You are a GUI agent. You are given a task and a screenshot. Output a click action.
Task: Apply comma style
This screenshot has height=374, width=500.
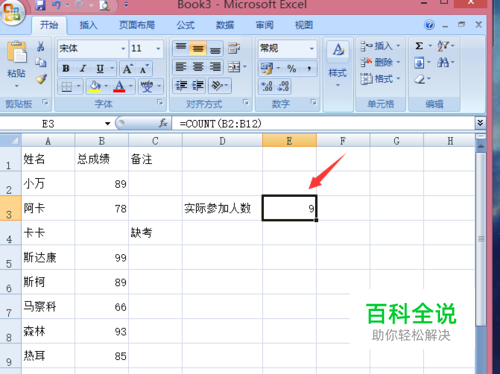click(x=309, y=69)
